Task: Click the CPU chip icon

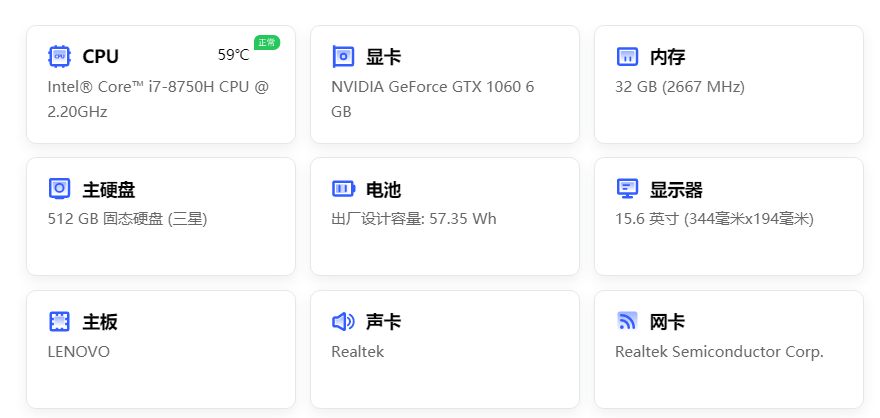Action: coord(59,57)
